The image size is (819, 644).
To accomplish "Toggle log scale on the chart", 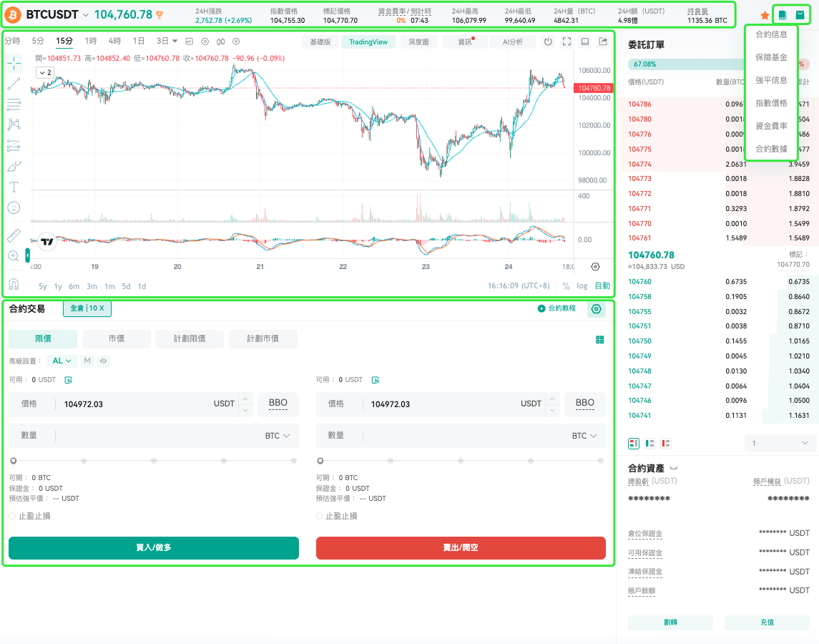I will pos(582,286).
